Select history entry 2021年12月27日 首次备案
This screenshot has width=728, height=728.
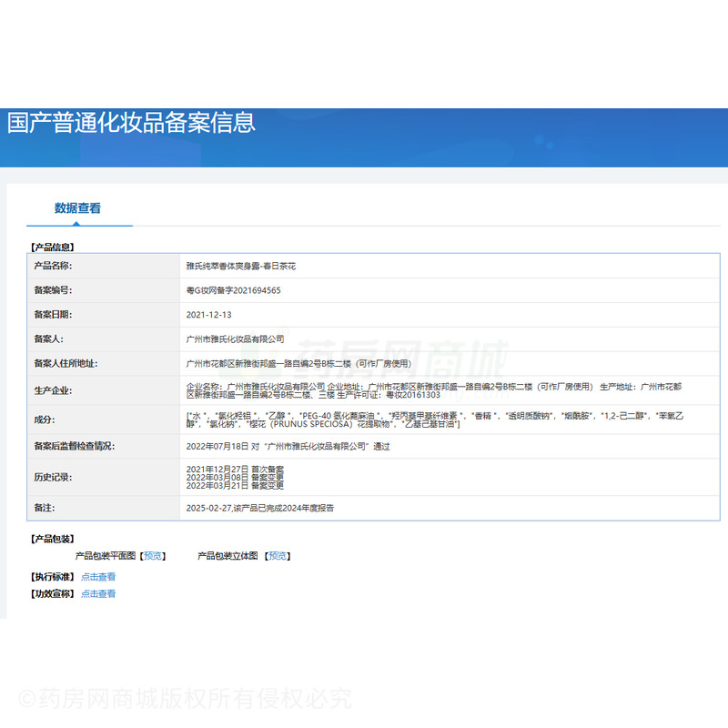coord(228,469)
